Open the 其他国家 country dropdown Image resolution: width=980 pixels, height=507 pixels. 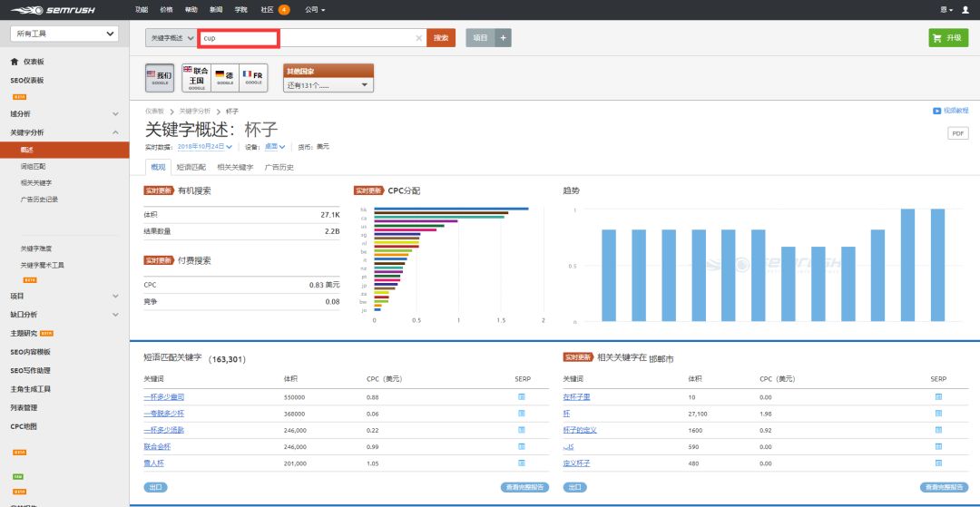328,85
